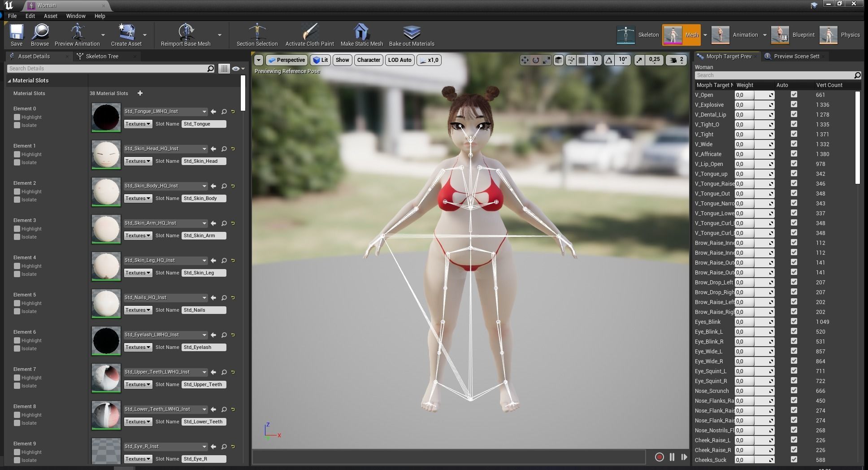Add a new material slot
The image size is (868, 470).
tap(140, 93)
